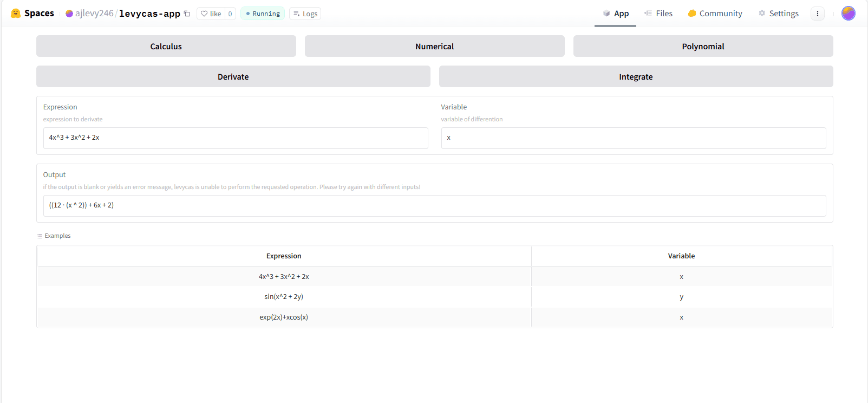This screenshot has height=403, width=868.
Task: Select the Polynomial tab
Action: [x=703, y=46]
